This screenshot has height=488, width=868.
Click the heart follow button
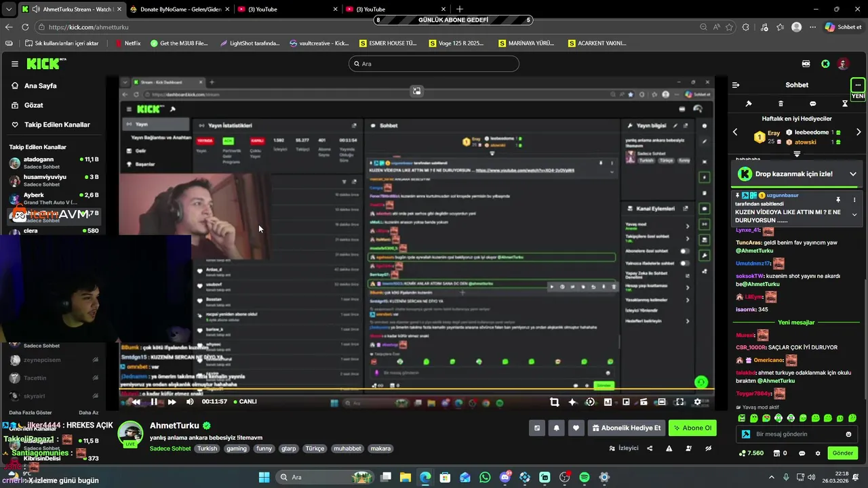[576, 428]
